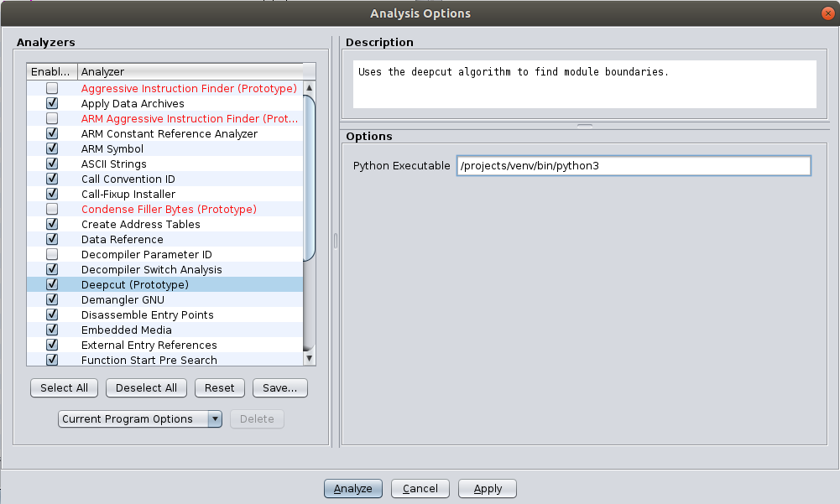840x504 pixels.
Task: Select Decompiler Parameter ID analyzer name
Action: [x=146, y=254]
